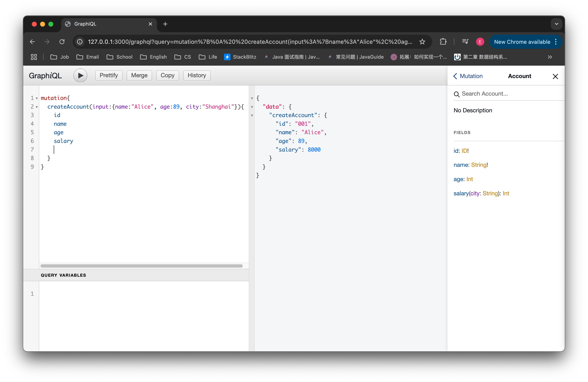Run the GraphQL query with play button

pos(80,76)
